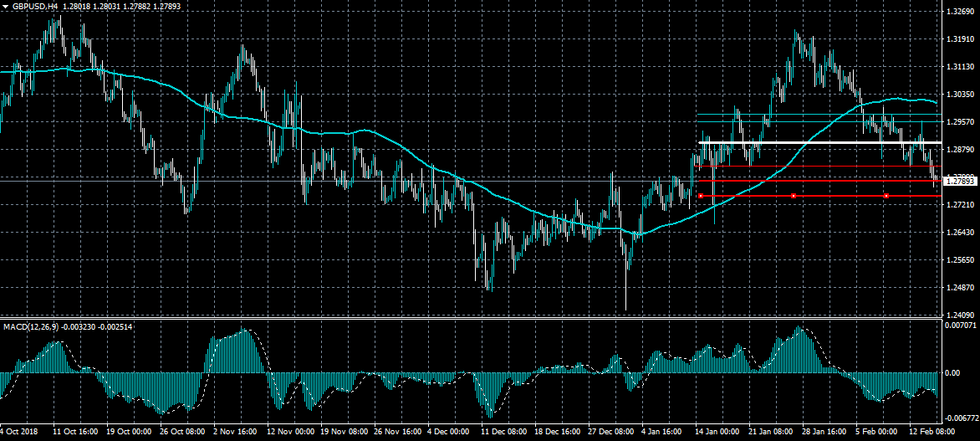Click the GBPUSD,H4 chart title text
Viewport: 980px width, 441px height.
pos(36,6)
